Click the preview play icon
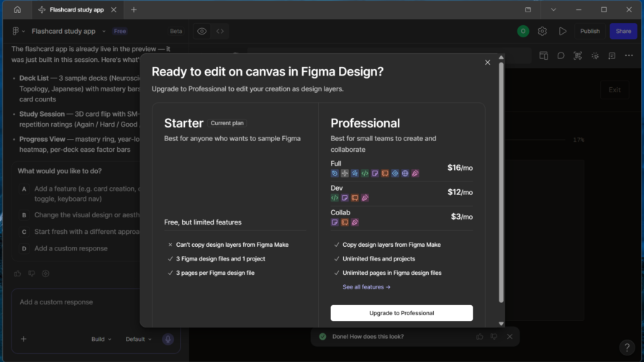The height and width of the screenshot is (362, 644). (562, 31)
